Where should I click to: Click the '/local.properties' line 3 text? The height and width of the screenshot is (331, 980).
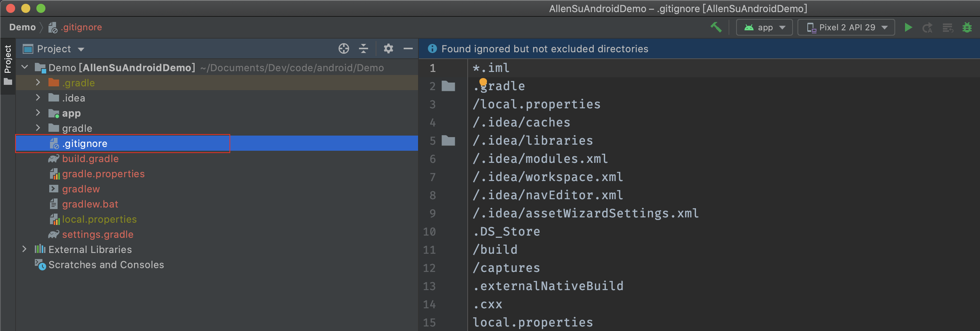click(537, 104)
